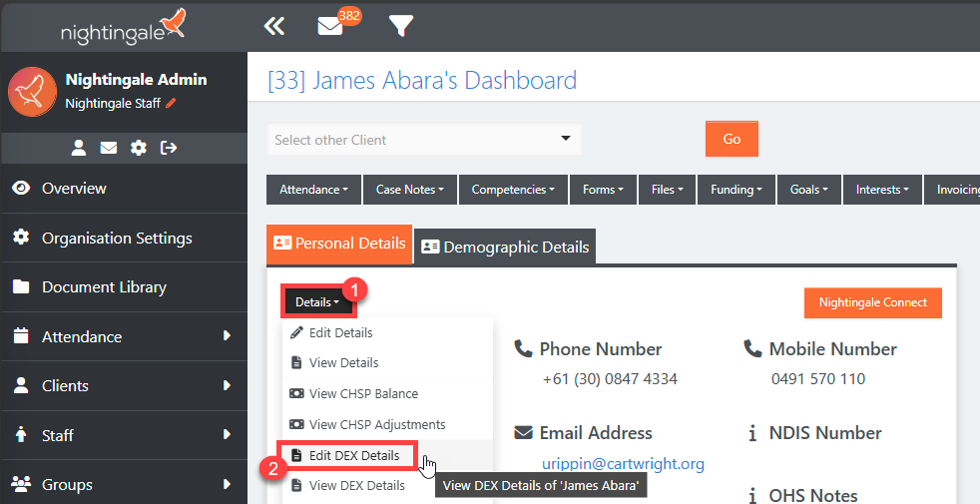Click the James Abara's Dashboard title

click(x=422, y=80)
